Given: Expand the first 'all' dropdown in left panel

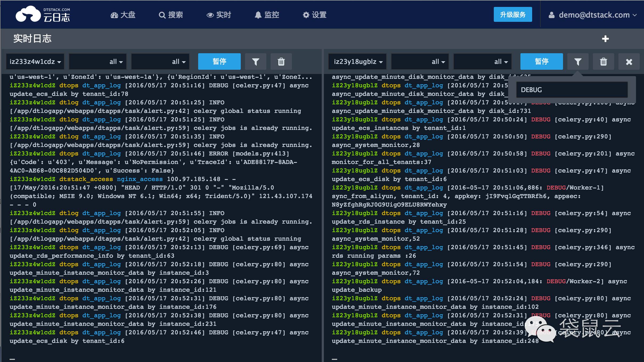Looking at the screenshot, I should [x=98, y=62].
